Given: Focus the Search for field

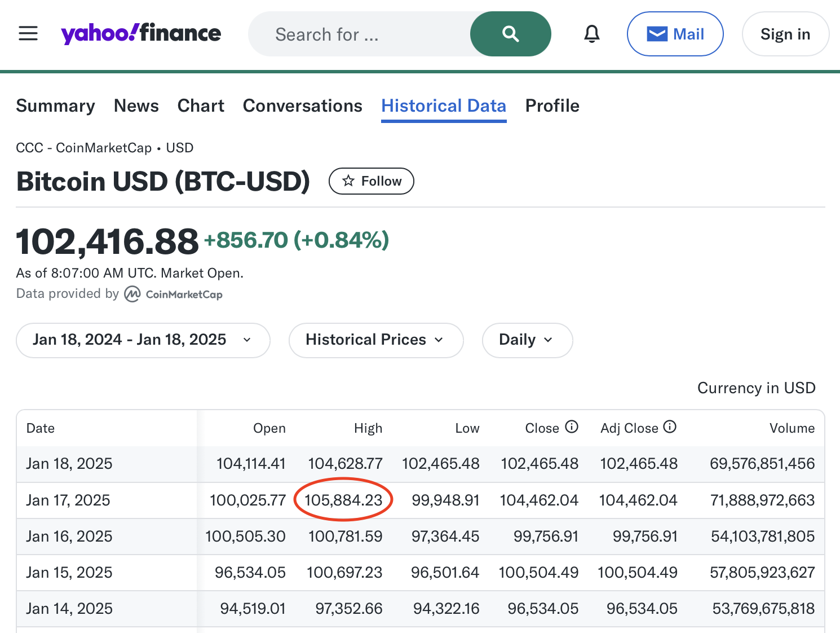Looking at the screenshot, I should (x=359, y=34).
